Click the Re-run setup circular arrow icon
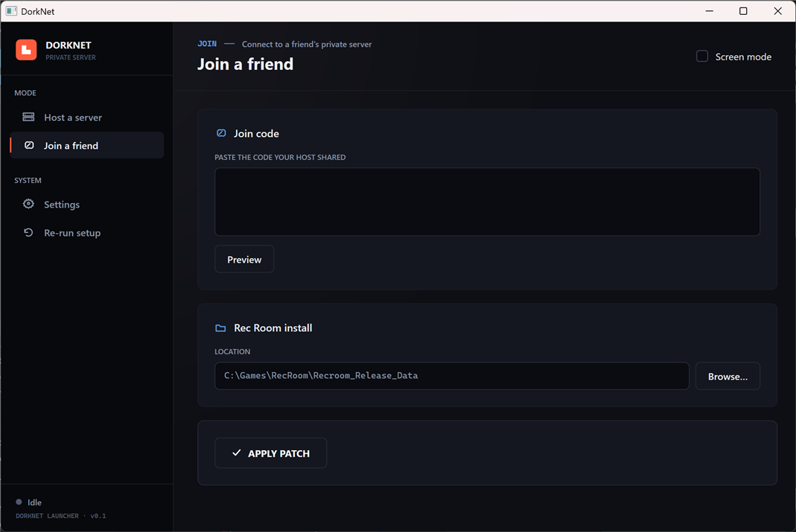The image size is (796, 532). (x=28, y=232)
